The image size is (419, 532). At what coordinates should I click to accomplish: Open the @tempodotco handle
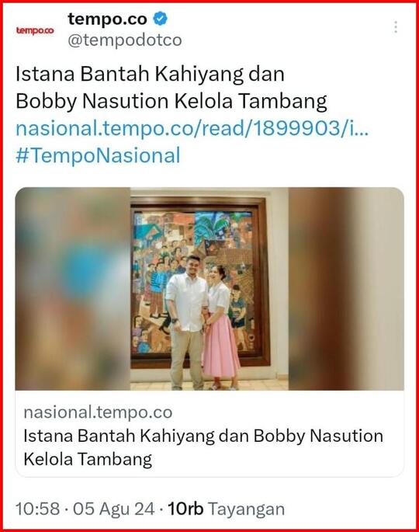click(125, 40)
